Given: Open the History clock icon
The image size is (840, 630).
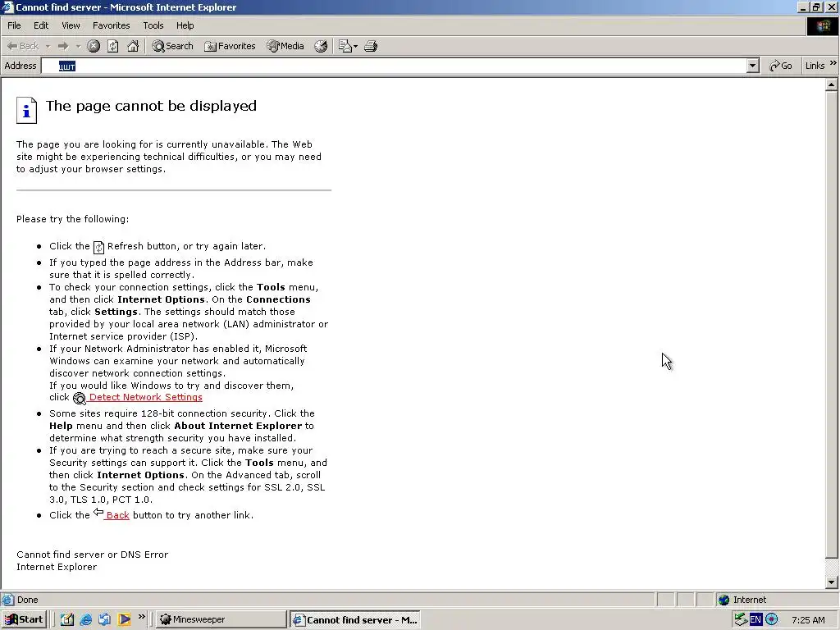Looking at the screenshot, I should coord(321,46).
